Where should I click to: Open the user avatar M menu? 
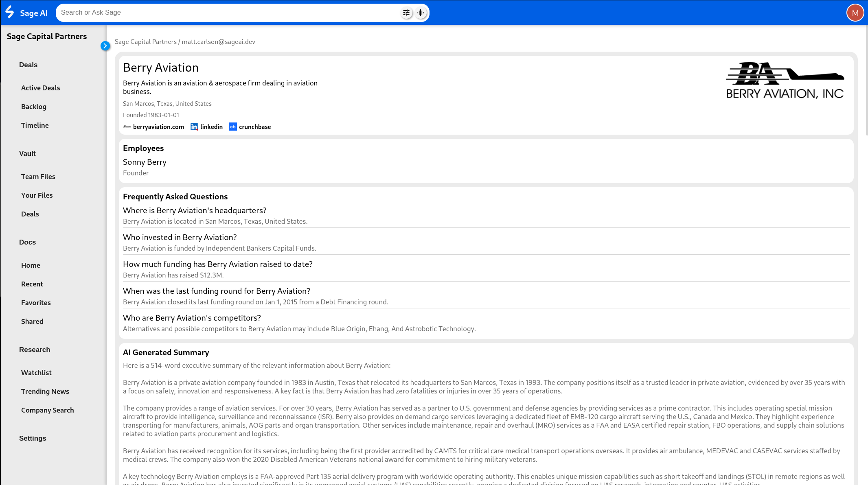point(855,13)
